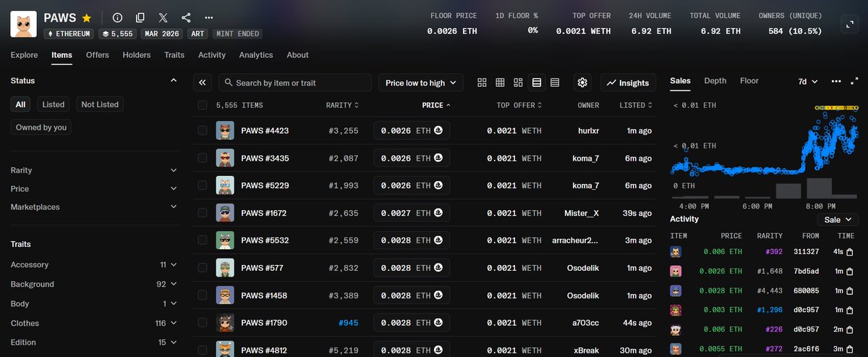868x357 pixels.
Task: Select the list view icon
Action: point(537,83)
